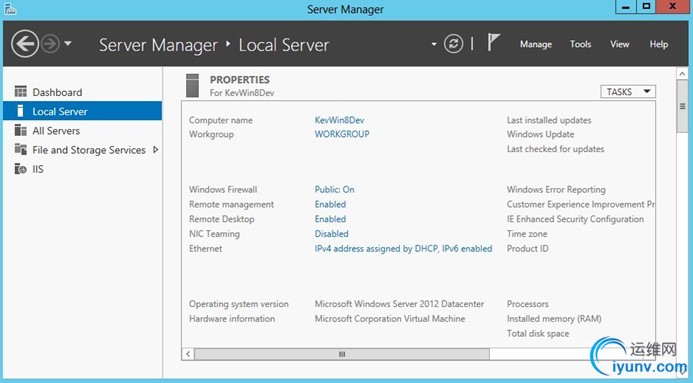This screenshot has width=693, height=383.
Task: Click the IIS role icon
Action: click(x=20, y=168)
